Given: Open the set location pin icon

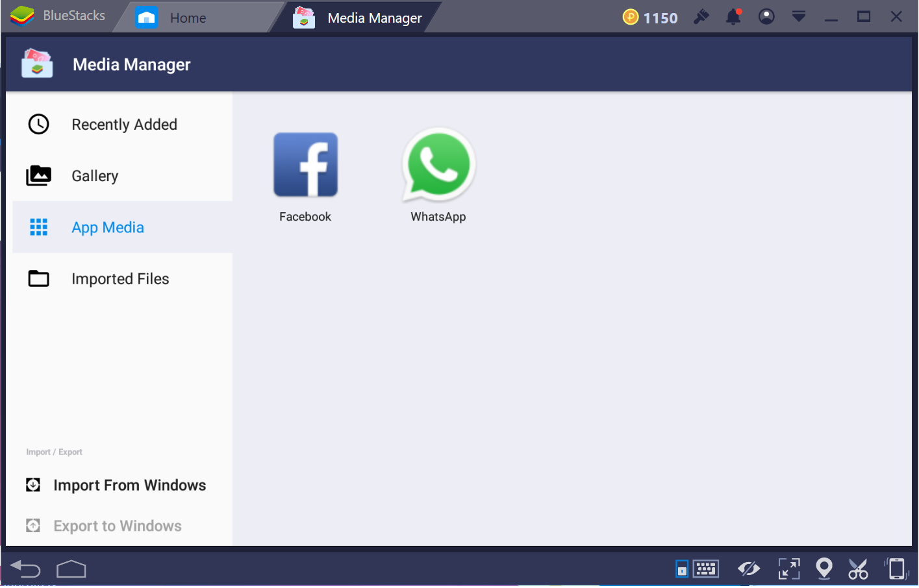Looking at the screenshot, I should tap(824, 569).
